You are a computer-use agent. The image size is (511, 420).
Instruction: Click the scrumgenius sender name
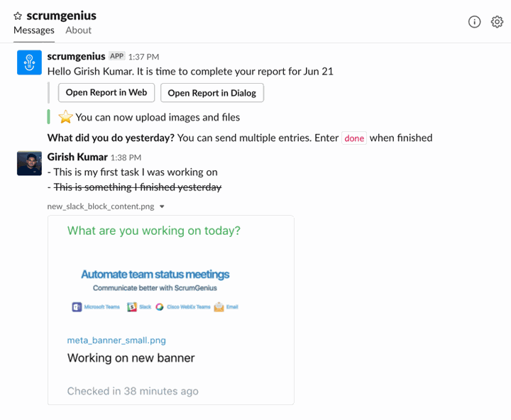[76, 56]
